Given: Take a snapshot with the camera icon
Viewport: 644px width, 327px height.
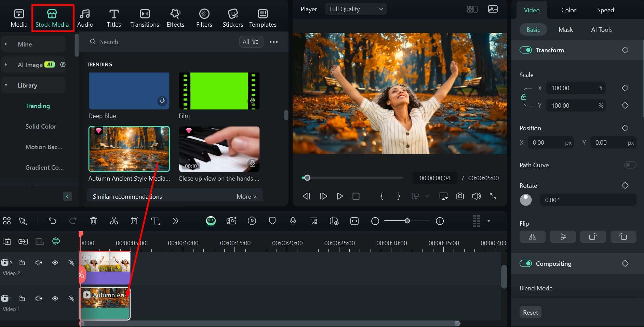Looking at the screenshot, I should pyautogui.click(x=460, y=196).
